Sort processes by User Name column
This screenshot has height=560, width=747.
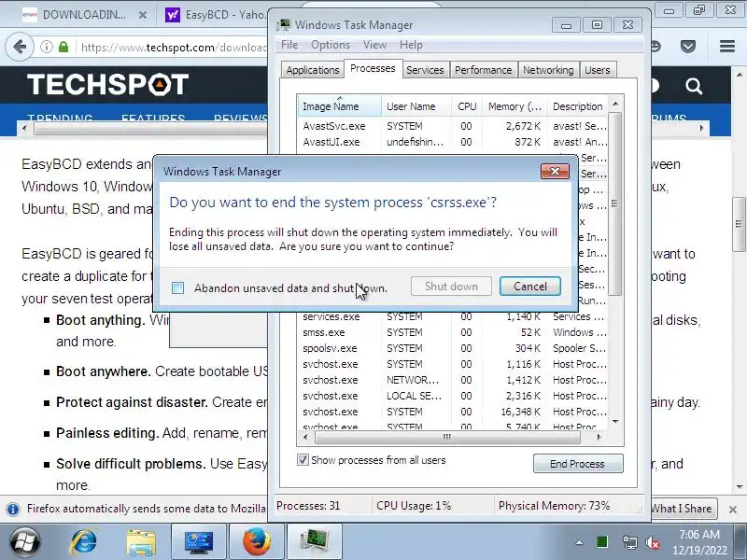click(x=416, y=106)
